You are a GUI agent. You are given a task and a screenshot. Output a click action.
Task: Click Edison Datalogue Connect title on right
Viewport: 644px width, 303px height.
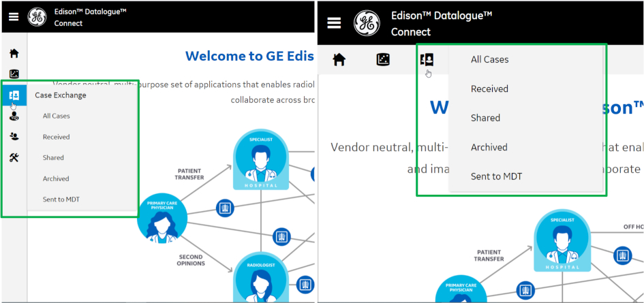click(442, 23)
